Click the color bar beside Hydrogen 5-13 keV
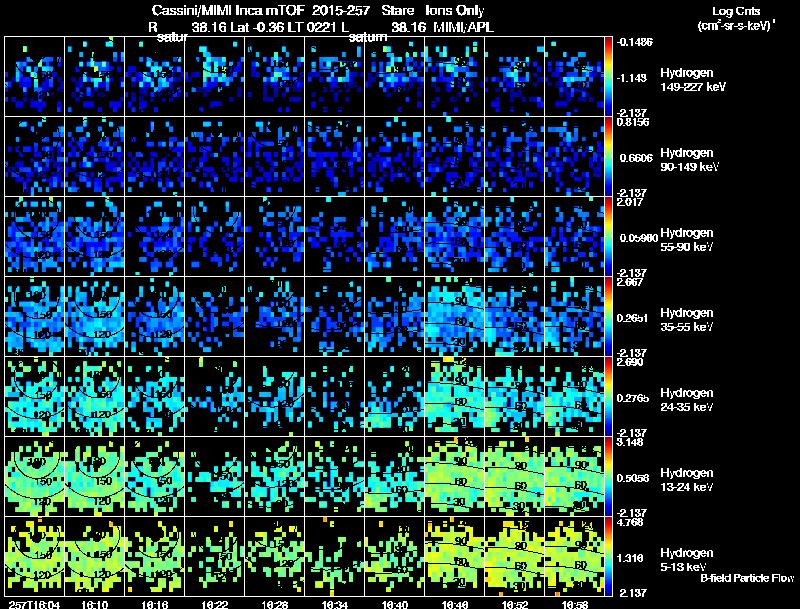 point(608,557)
